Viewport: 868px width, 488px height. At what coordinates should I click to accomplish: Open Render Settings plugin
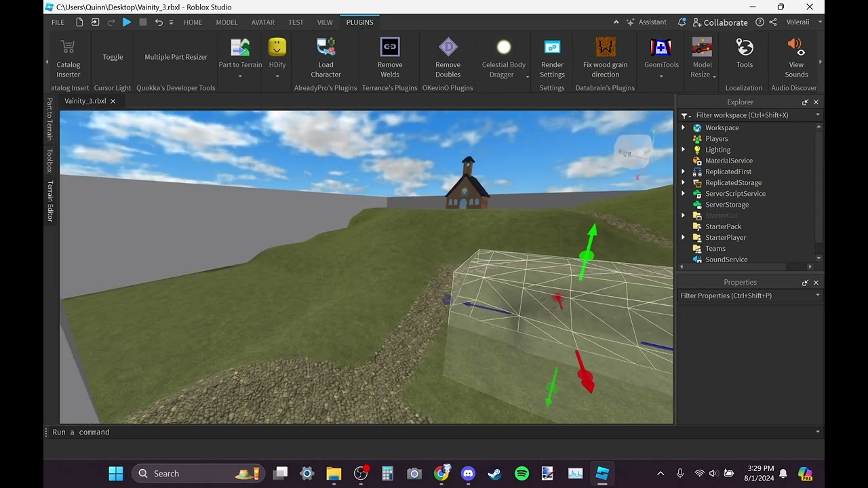click(x=552, y=58)
